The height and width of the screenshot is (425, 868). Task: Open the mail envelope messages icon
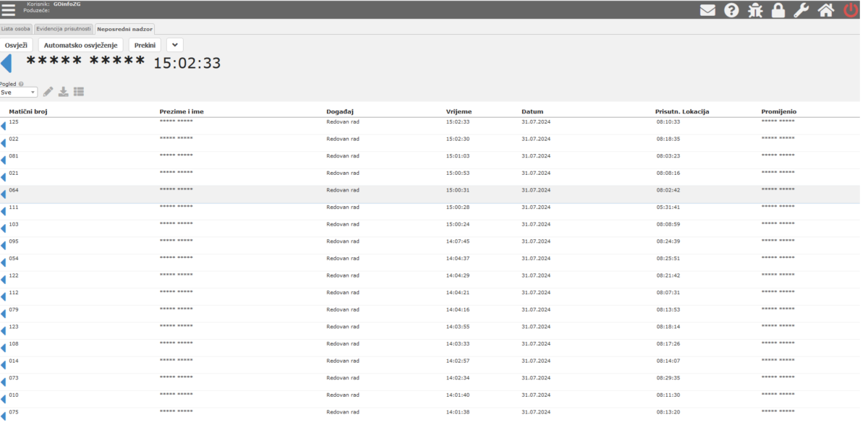tap(708, 10)
